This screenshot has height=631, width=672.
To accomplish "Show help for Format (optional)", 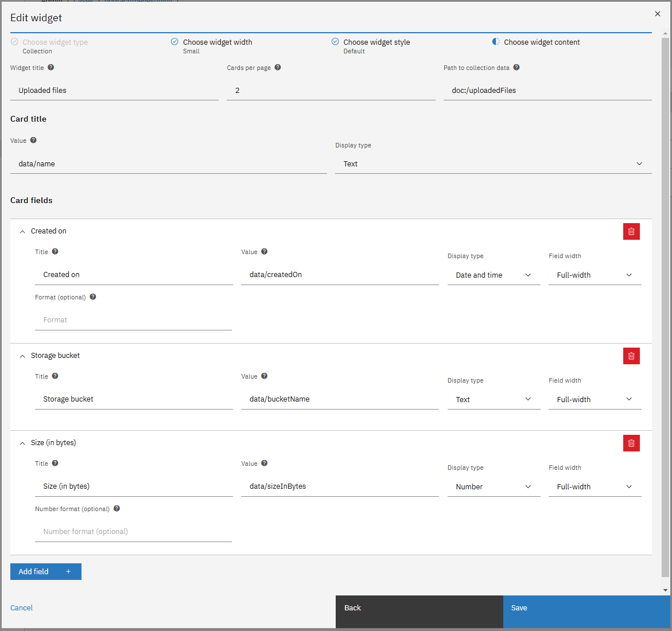I will point(93,297).
